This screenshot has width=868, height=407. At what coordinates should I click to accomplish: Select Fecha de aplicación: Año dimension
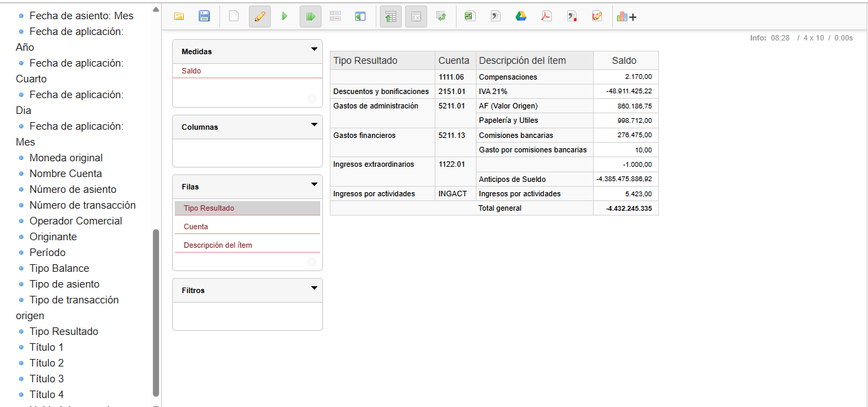70,39
